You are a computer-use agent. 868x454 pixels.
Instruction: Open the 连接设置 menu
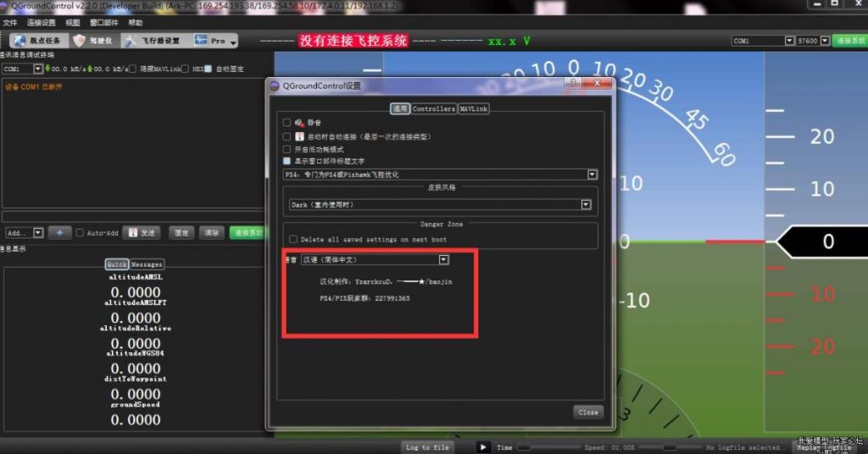pyautogui.click(x=42, y=23)
